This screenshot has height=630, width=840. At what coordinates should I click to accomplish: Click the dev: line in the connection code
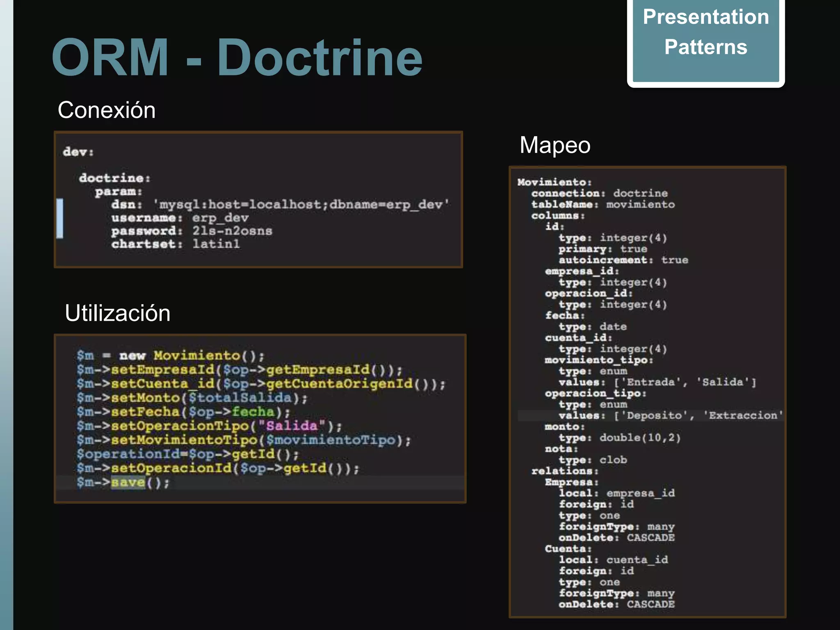(78, 152)
